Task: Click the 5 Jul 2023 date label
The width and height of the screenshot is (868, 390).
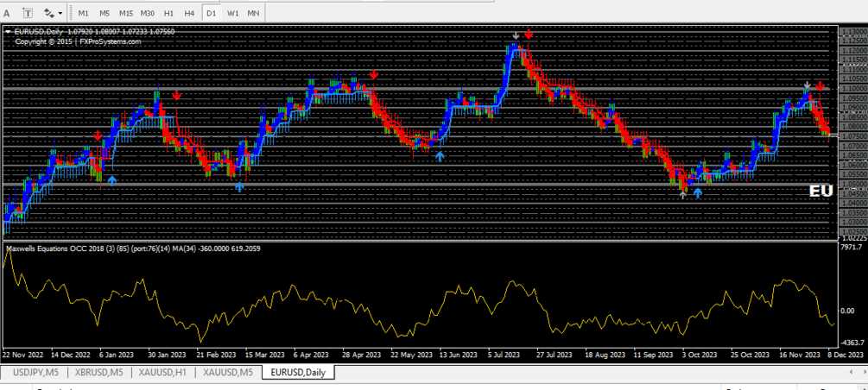Action: pyautogui.click(x=504, y=355)
